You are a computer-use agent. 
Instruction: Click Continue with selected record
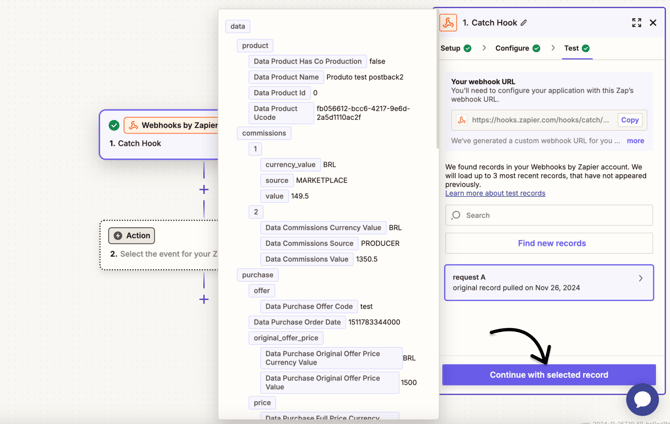pyautogui.click(x=549, y=375)
